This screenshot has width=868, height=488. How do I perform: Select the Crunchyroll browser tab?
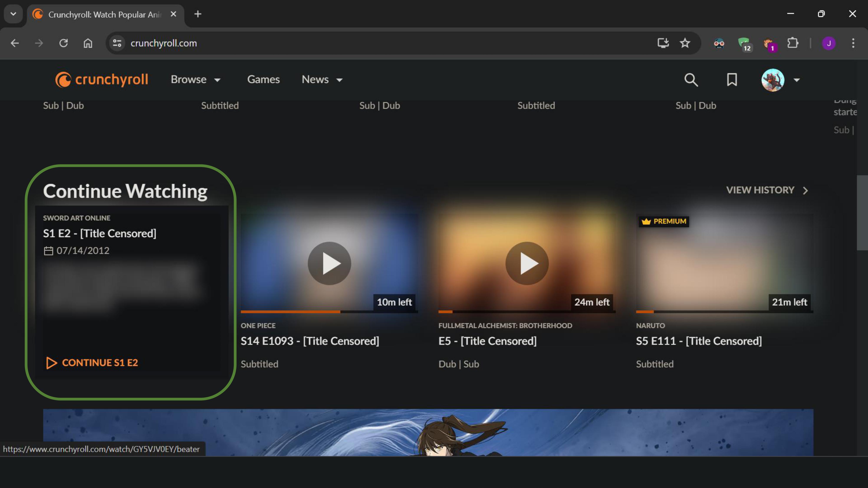click(x=104, y=15)
